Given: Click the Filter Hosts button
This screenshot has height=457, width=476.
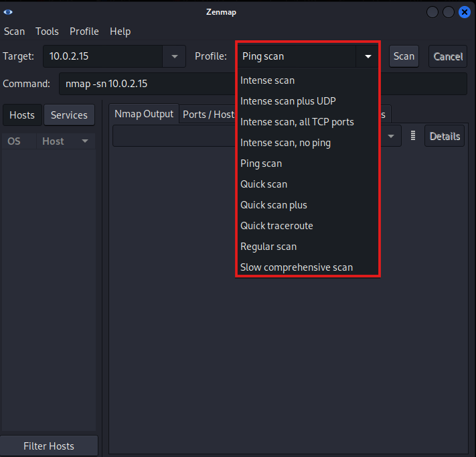Looking at the screenshot, I should [49, 446].
